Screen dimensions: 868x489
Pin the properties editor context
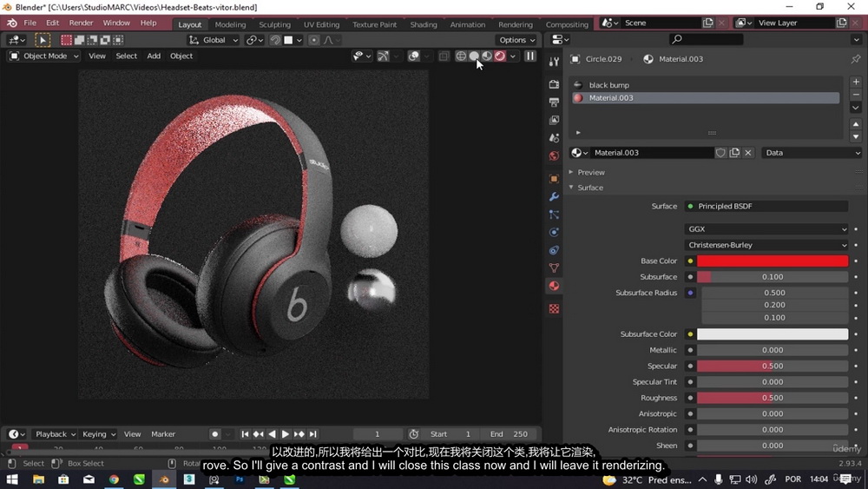coord(855,59)
